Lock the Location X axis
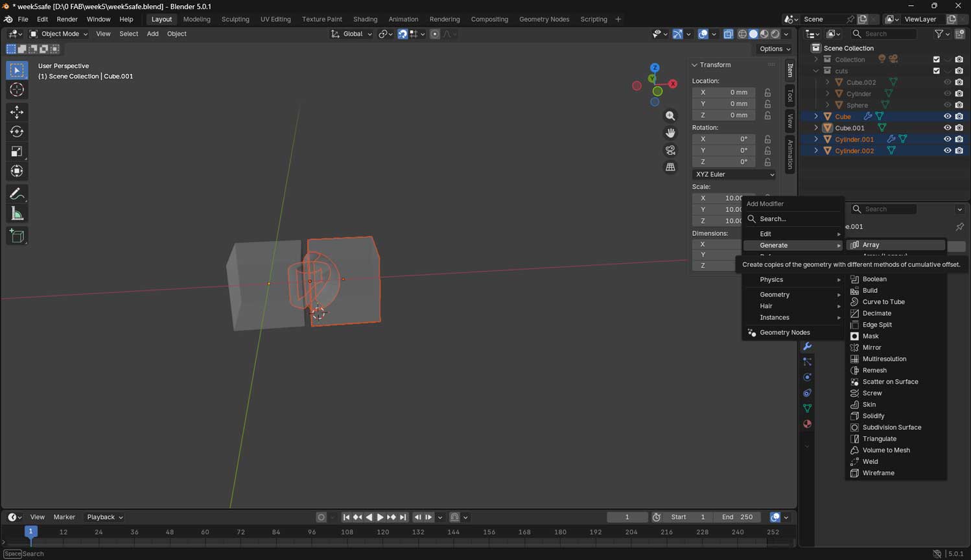Image resolution: width=971 pixels, height=560 pixels. (767, 93)
